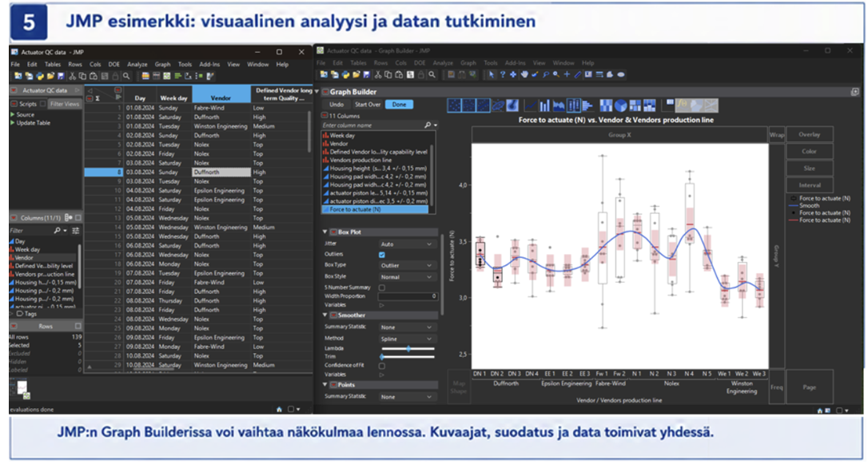868x464 pixels.
Task: Toggle the Outliers checkbox
Action: (381, 255)
